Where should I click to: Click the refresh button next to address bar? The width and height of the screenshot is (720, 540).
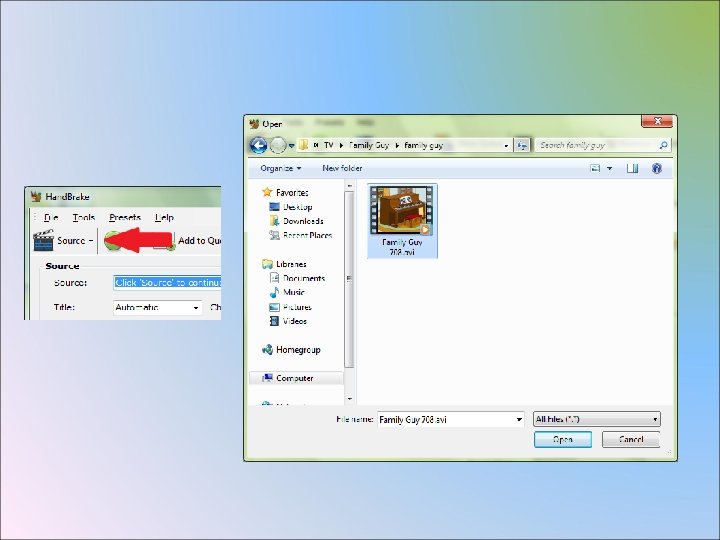(x=522, y=146)
